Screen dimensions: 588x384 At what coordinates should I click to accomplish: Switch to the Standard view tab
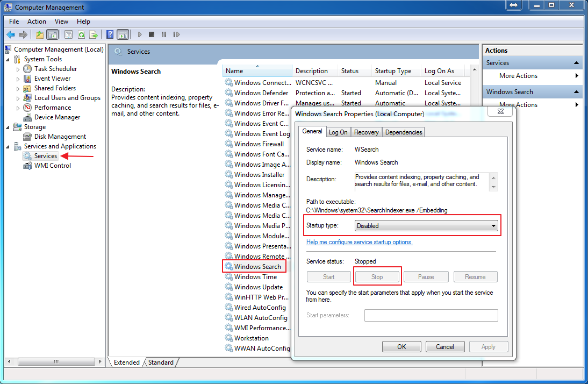[x=161, y=362]
